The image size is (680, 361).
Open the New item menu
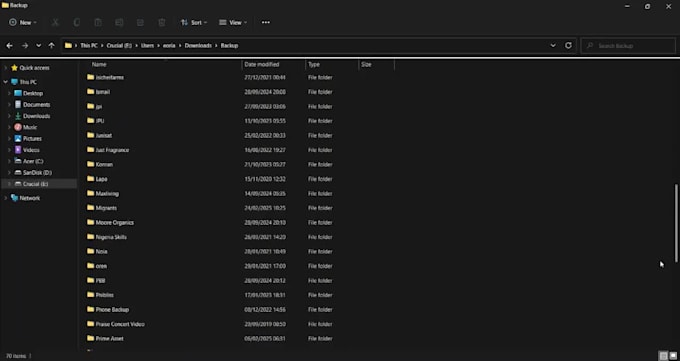click(23, 23)
